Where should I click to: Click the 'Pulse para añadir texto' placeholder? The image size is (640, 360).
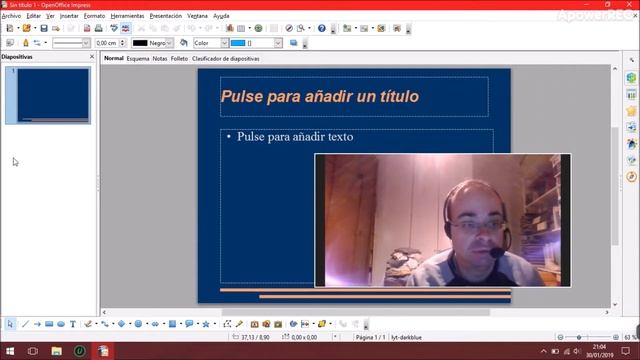[295, 137]
